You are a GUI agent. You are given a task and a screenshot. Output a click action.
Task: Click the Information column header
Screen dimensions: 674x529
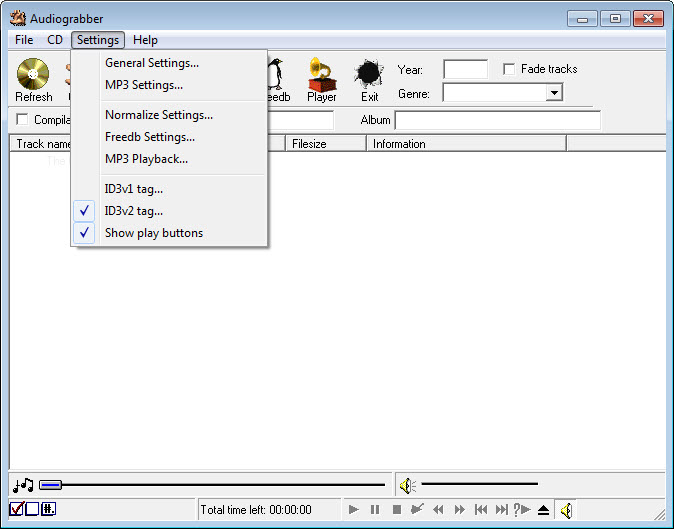(466, 144)
